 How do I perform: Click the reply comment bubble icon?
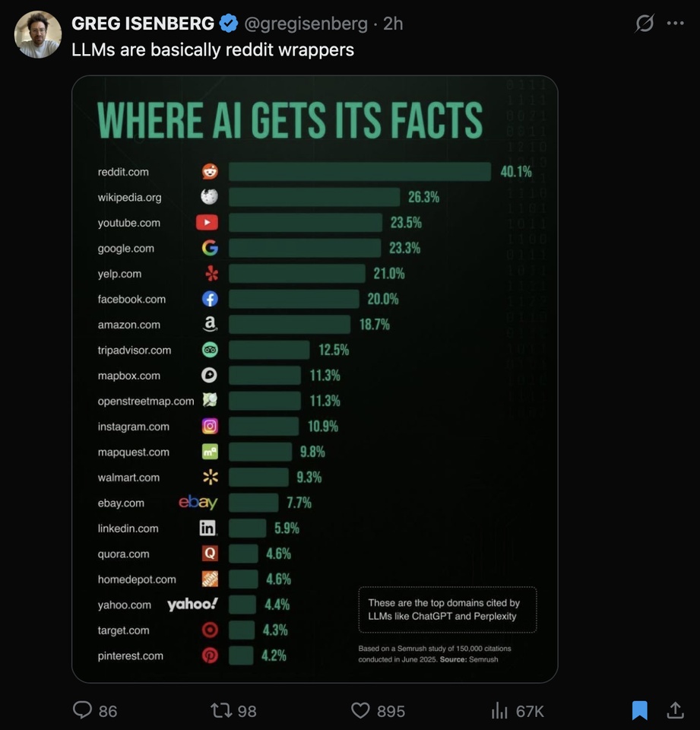(82, 710)
